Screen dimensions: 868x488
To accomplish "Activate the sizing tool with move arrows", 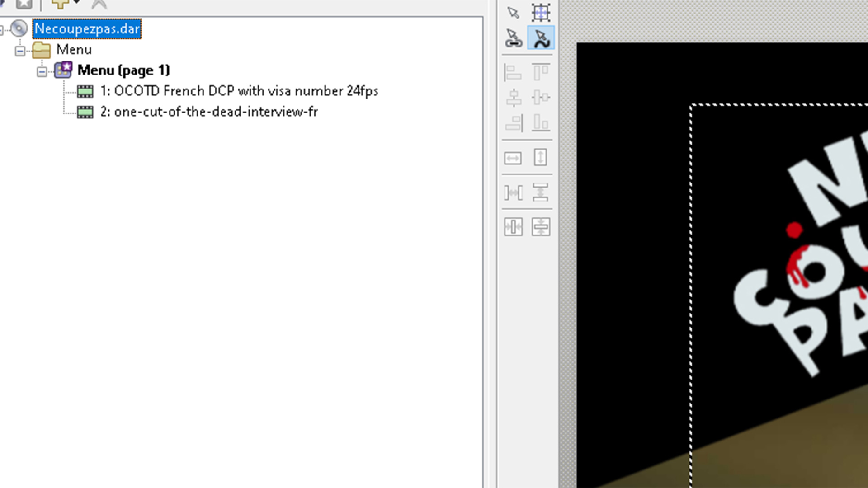I will (541, 12).
